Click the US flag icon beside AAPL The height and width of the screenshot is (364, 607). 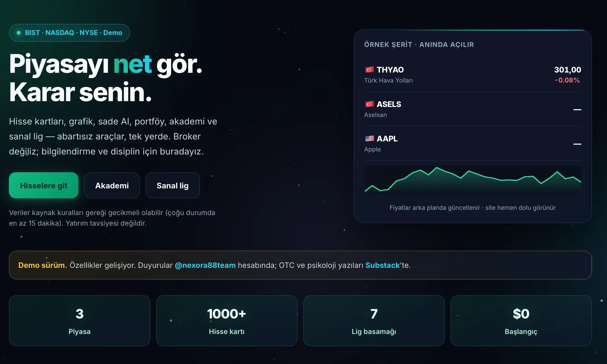pos(369,138)
